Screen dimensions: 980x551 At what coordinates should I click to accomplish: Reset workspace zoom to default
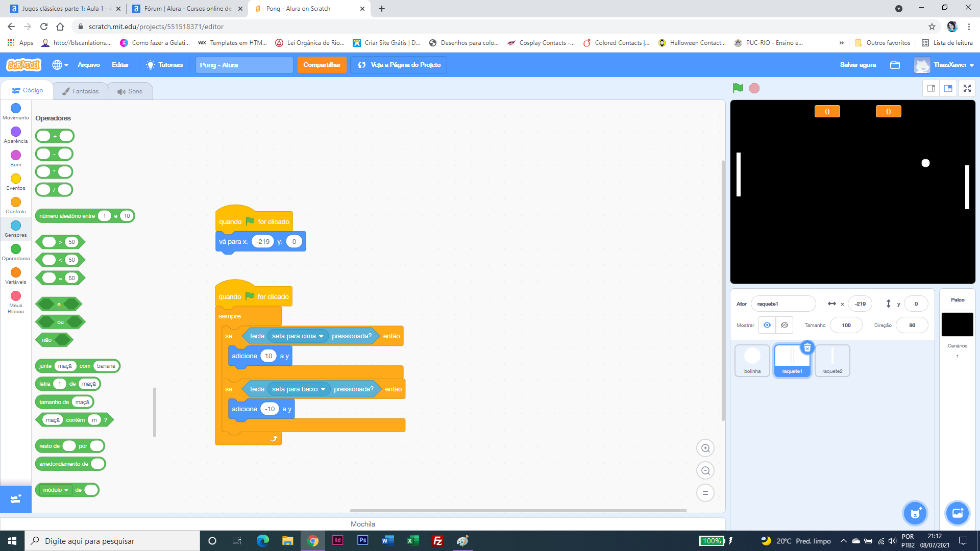[x=705, y=493]
